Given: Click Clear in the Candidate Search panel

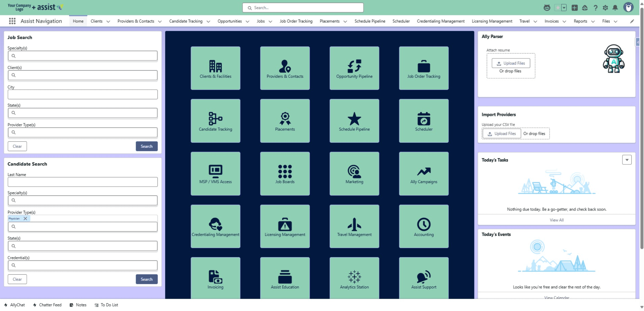Looking at the screenshot, I should pos(17,279).
